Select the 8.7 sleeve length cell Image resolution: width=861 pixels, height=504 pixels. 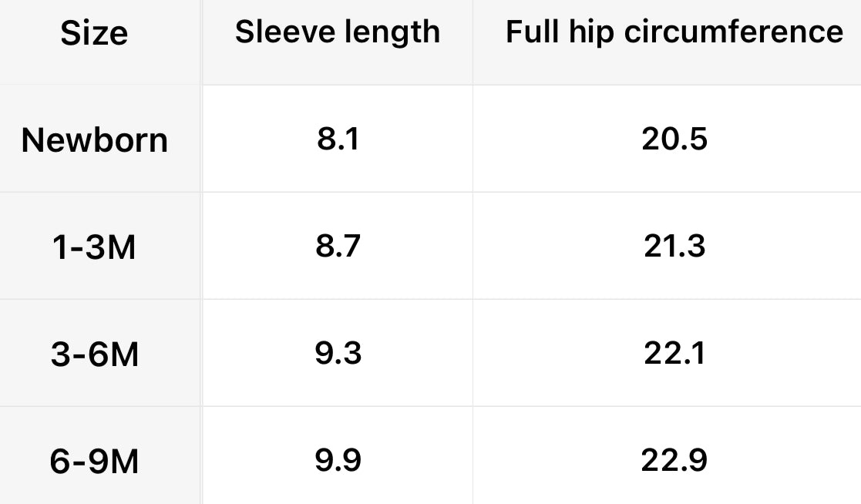pyautogui.click(x=338, y=247)
